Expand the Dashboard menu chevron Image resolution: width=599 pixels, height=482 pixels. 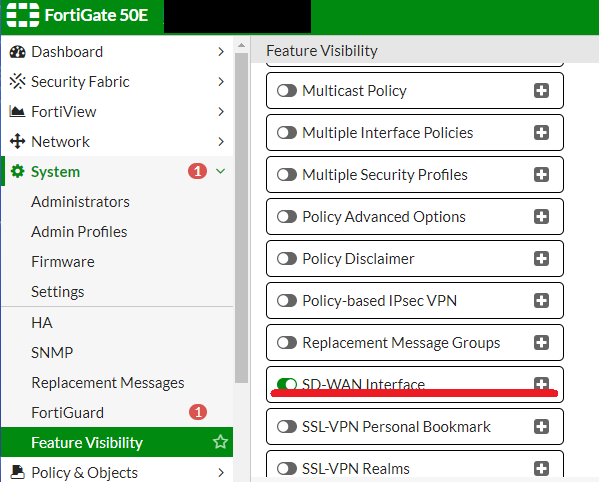pos(221,52)
